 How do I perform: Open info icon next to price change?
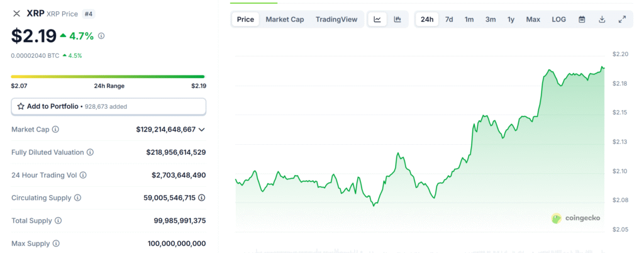(x=101, y=36)
